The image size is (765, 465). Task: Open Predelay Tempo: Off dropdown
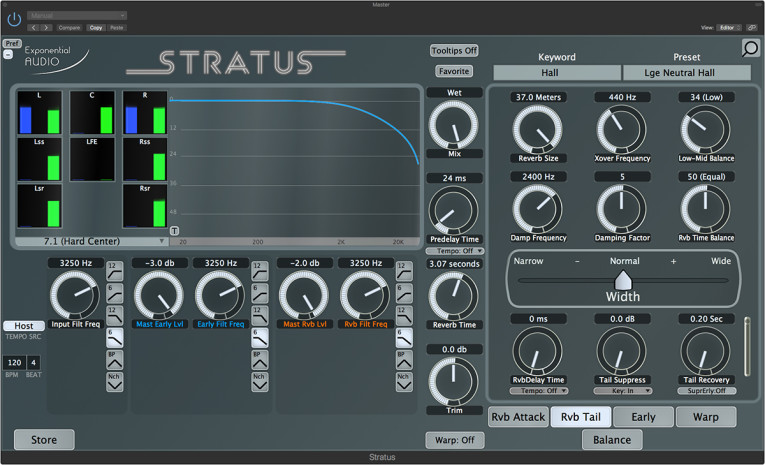point(455,251)
